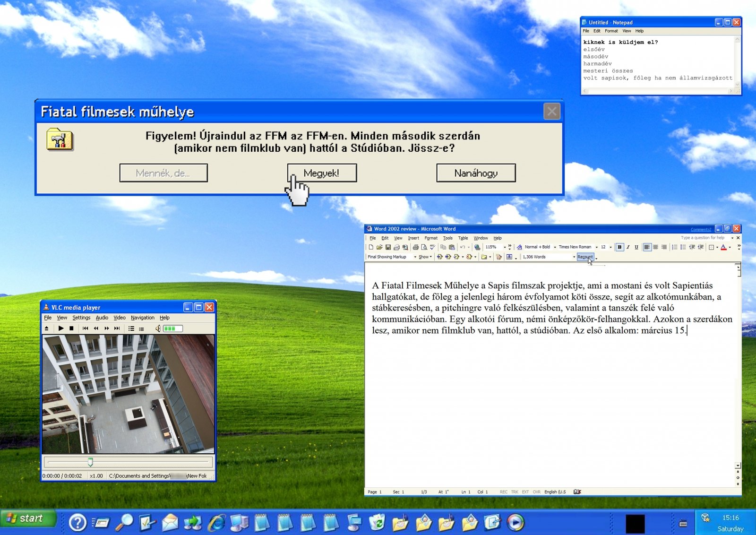The image size is (756, 535).
Task: Toggle Center alignment in Word
Action: (x=656, y=247)
